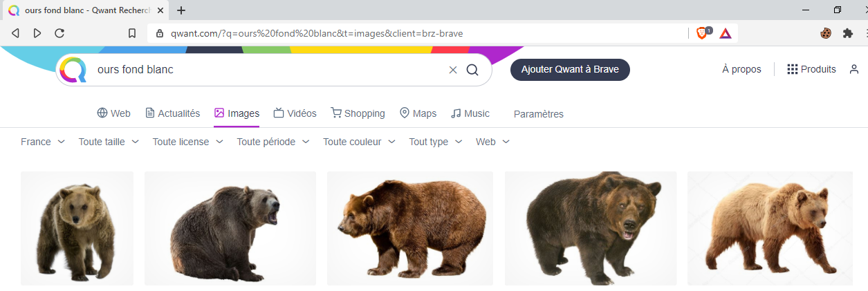Open the cookie extension icon
868x291 pixels.
point(826,33)
